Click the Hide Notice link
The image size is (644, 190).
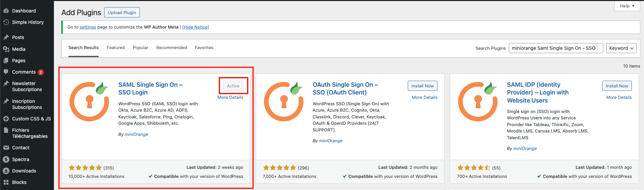point(195,27)
